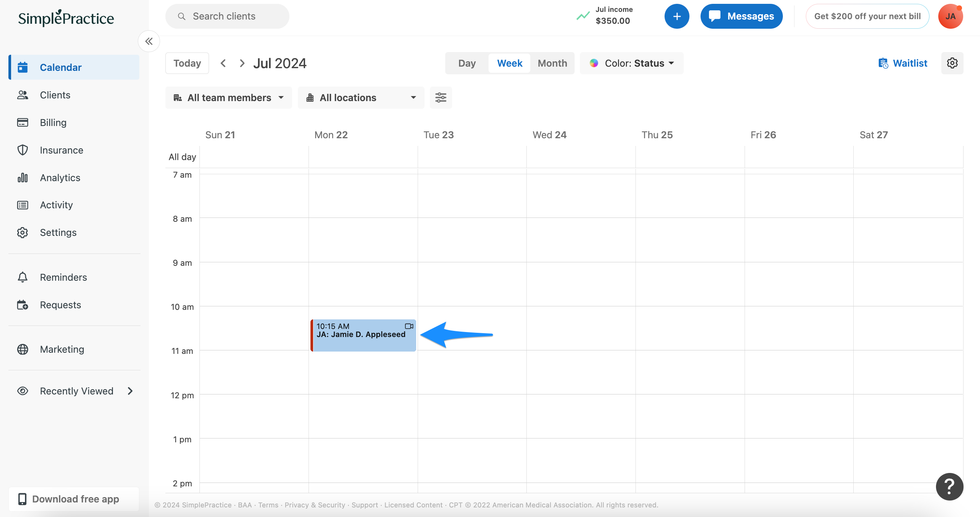The image size is (980, 517).
Task: Click the Requests calendar-plus icon
Action: [23, 305]
